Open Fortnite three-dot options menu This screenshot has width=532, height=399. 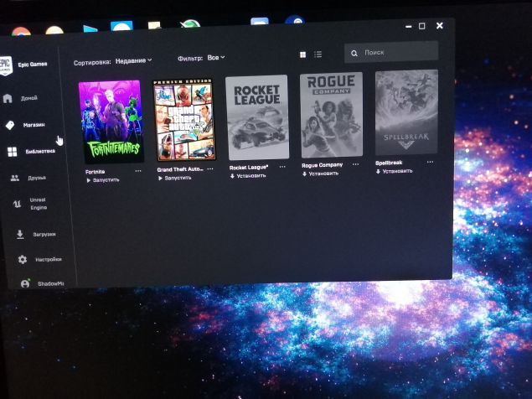tap(138, 171)
